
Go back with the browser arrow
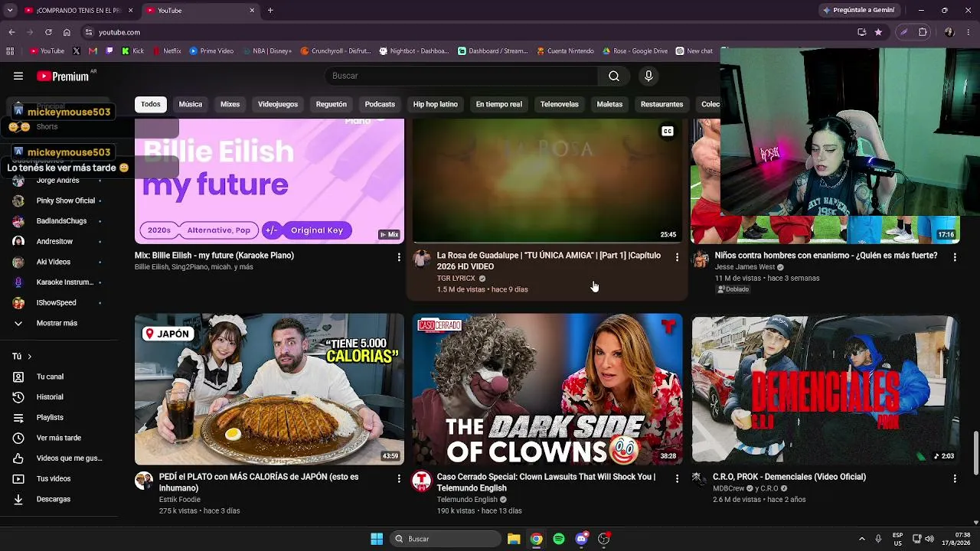click(11, 32)
